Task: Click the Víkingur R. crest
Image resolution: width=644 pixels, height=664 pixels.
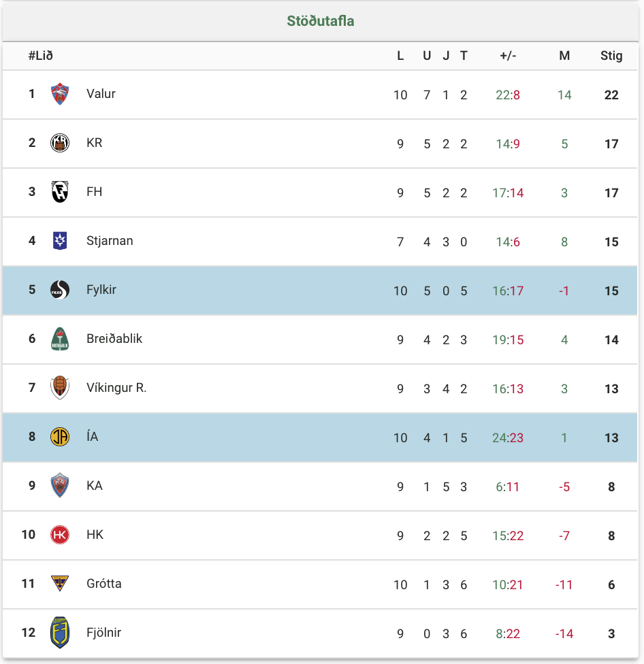Action: [60, 388]
